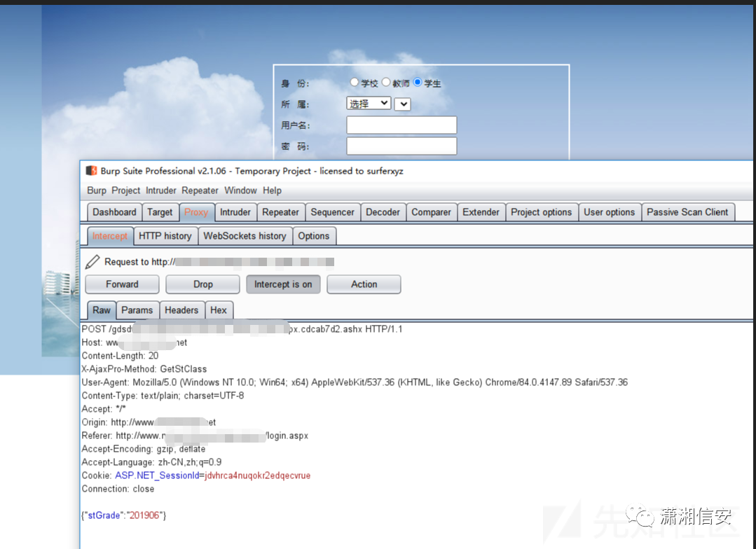756x549 pixels.
Task: Switch to the Headers view tab
Action: pos(181,310)
